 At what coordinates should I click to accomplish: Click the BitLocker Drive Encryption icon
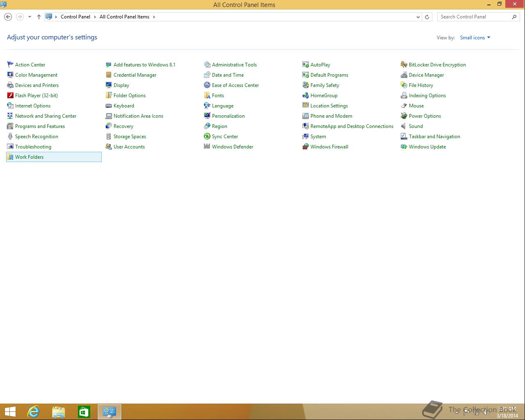[404, 64]
